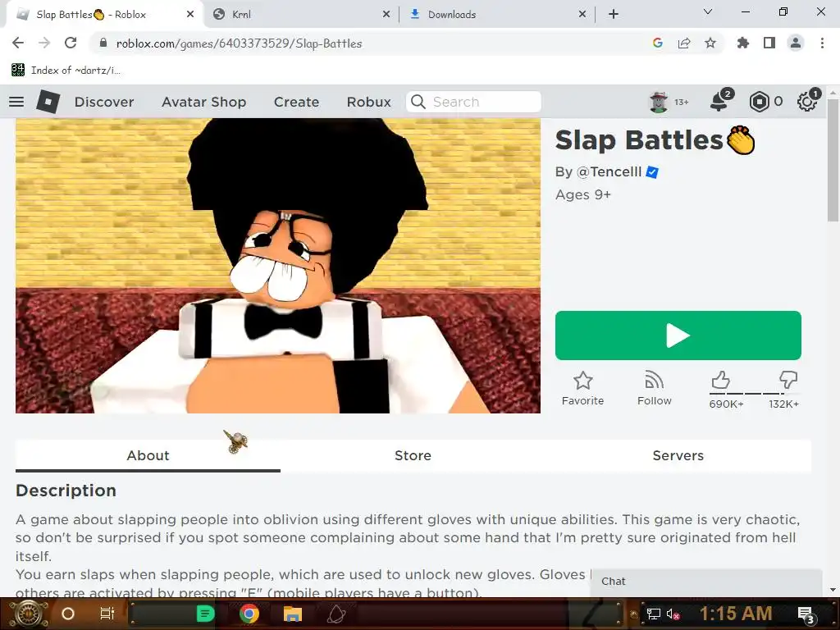The image size is (840, 630).
Task: Open the Create section
Action: point(296,102)
